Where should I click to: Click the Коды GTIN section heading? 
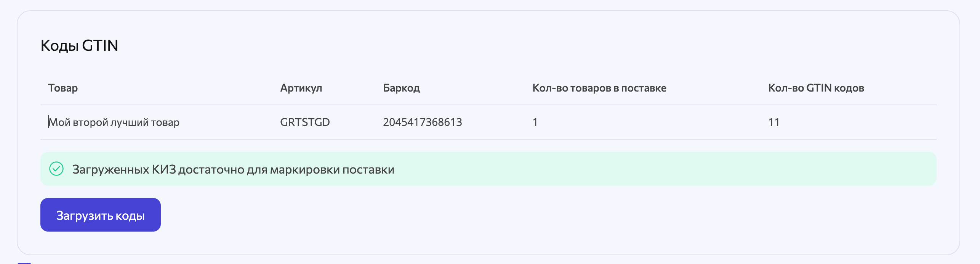(x=79, y=45)
